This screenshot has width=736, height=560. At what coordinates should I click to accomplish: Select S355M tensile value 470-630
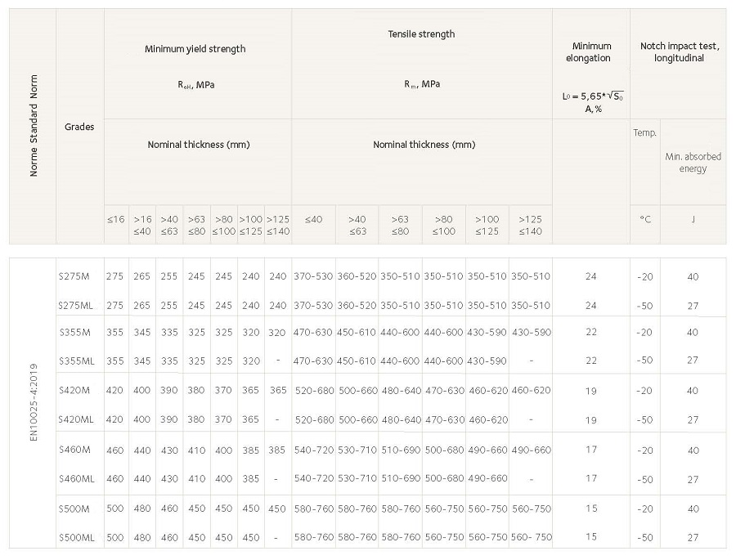click(312, 333)
